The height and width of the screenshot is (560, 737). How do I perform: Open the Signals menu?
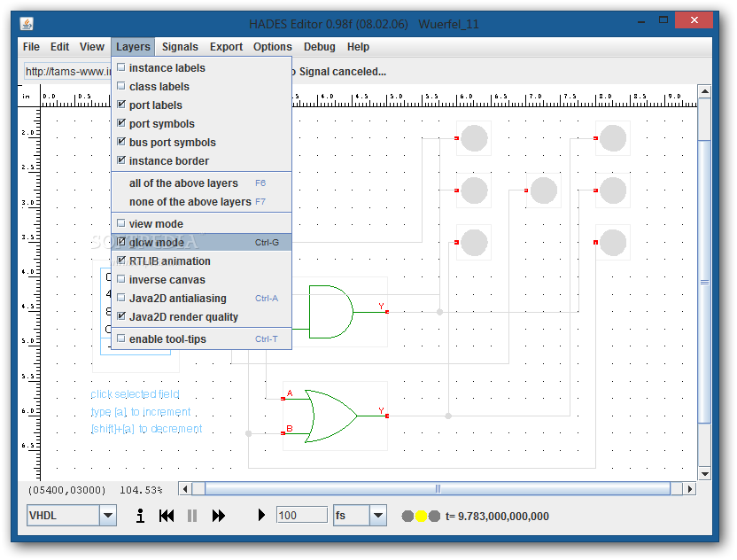click(180, 47)
